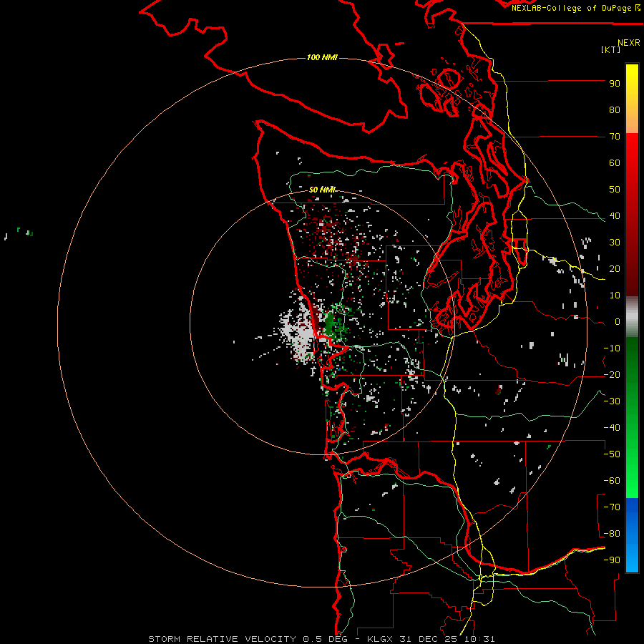Click the NEXR label above the color scale
Image resolution: width=644 pixels, height=644 pixels.
click(x=629, y=43)
